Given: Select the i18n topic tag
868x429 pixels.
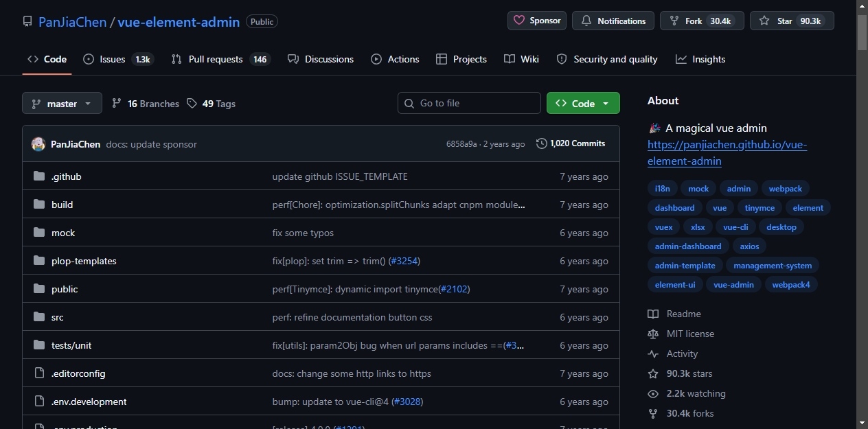Looking at the screenshot, I should (x=662, y=188).
